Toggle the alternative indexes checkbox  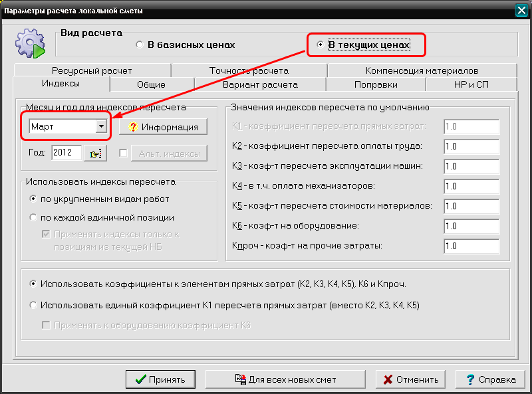pos(124,153)
